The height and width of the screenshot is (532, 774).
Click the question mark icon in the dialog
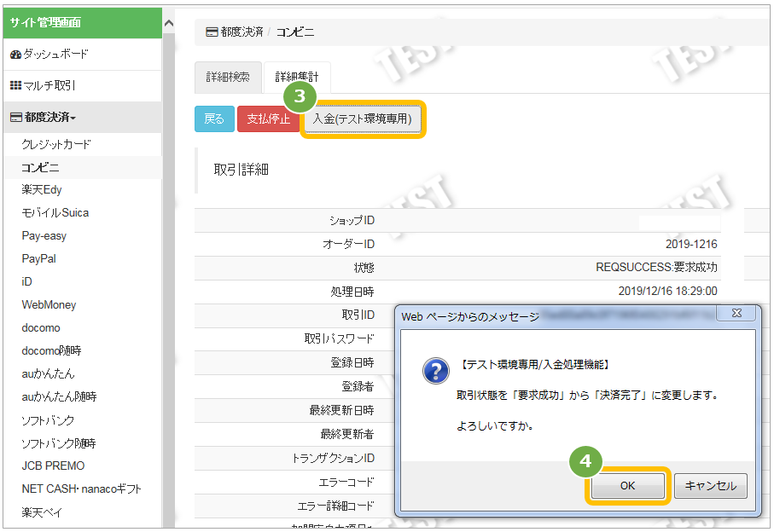click(436, 371)
